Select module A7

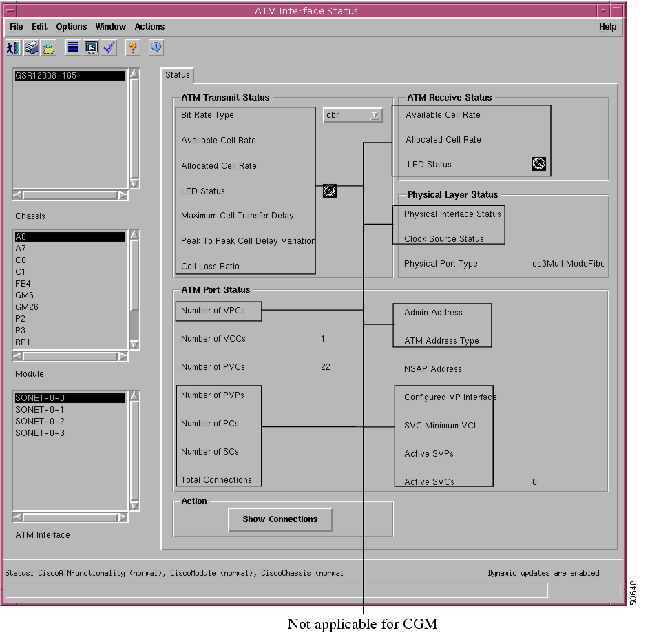click(x=70, y=249)
